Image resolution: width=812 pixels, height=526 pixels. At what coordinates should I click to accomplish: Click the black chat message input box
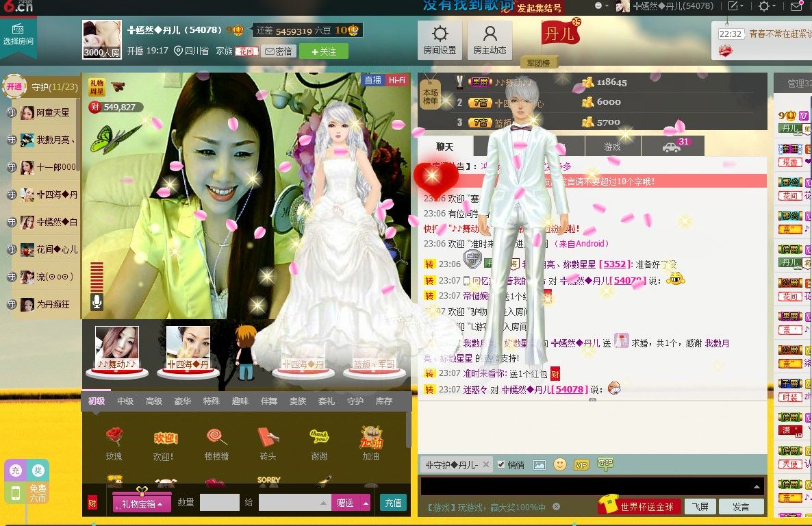(x=592, y=486)
